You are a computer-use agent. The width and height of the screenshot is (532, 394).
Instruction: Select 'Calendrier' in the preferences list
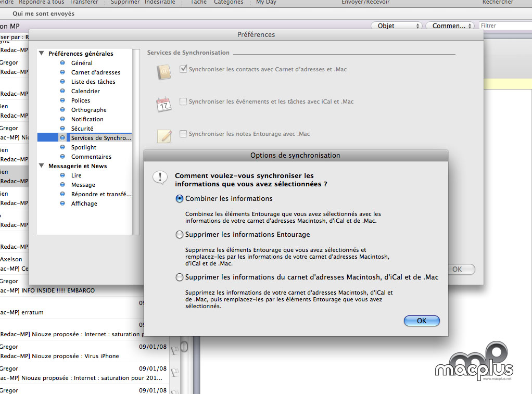[x=85, y=91]
